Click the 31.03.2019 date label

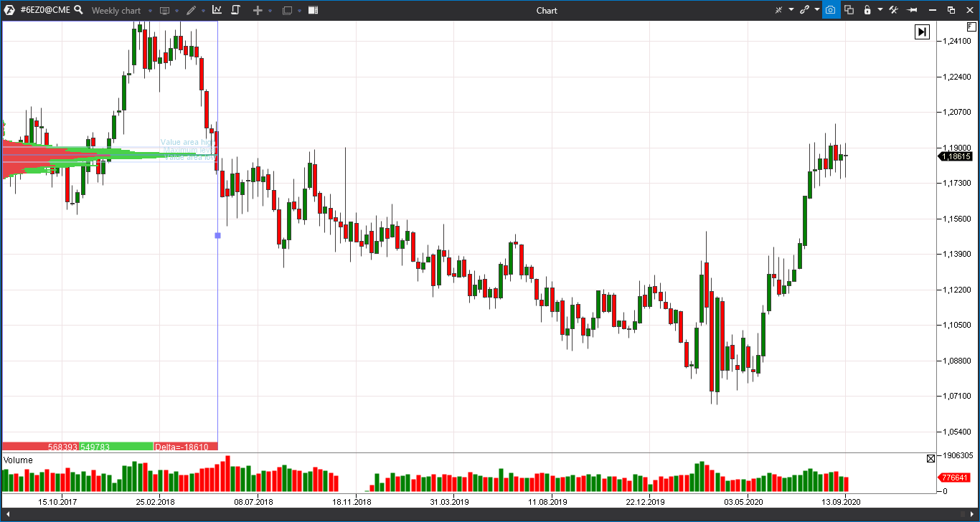point(450,502)
